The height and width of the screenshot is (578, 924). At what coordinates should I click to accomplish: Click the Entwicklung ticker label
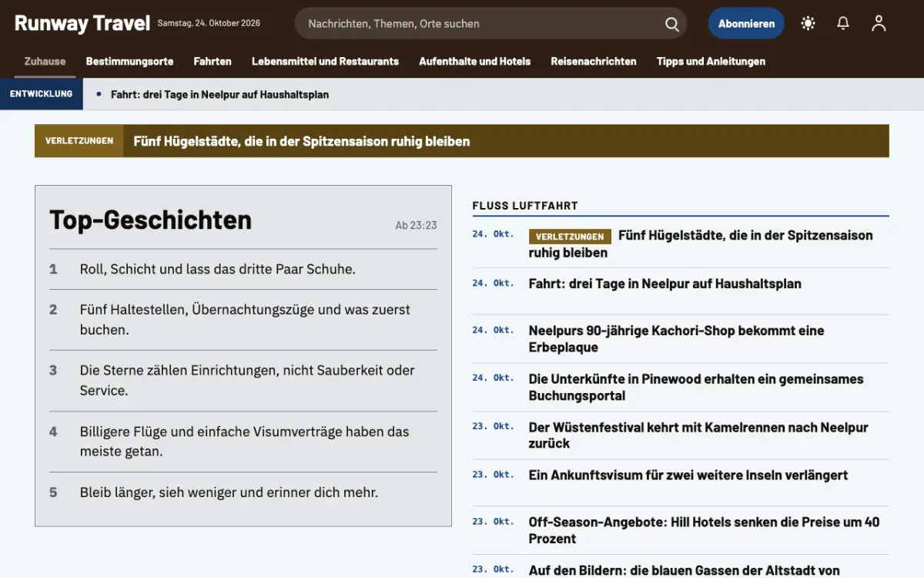point(42,94)
